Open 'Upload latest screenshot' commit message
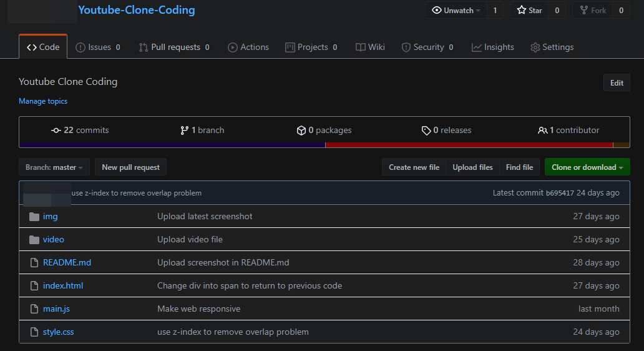 (x=205, y=216)
